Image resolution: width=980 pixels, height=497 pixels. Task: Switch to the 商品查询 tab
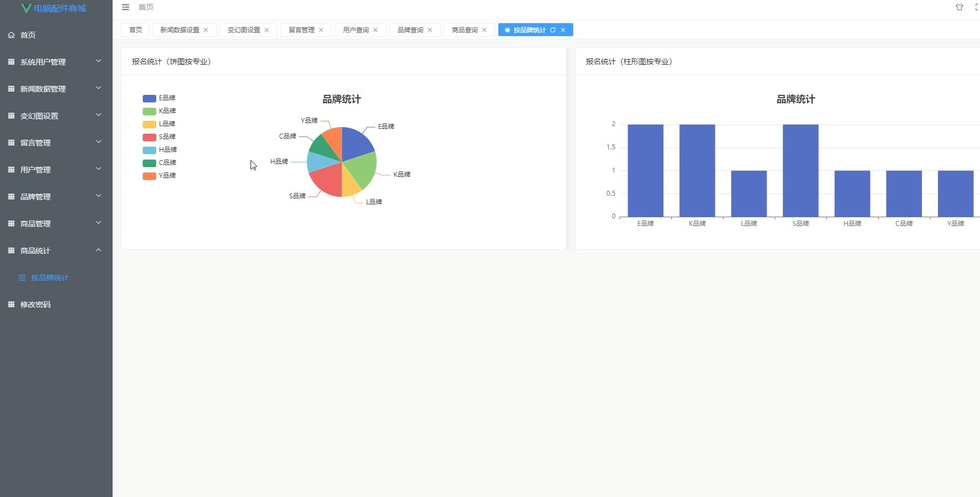[x=464, y=30]
